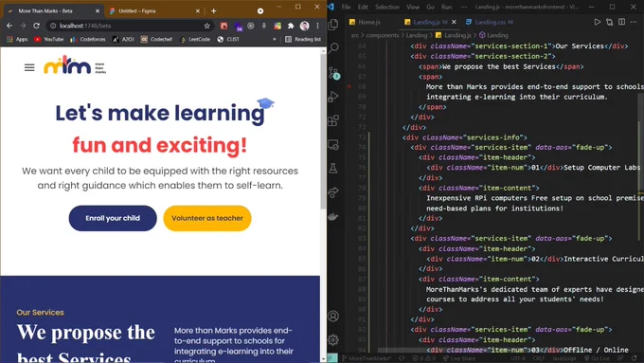644x363 pixels.
Task: Click the CRLF line ending in the status bar
Action: [x=539, y=358]
